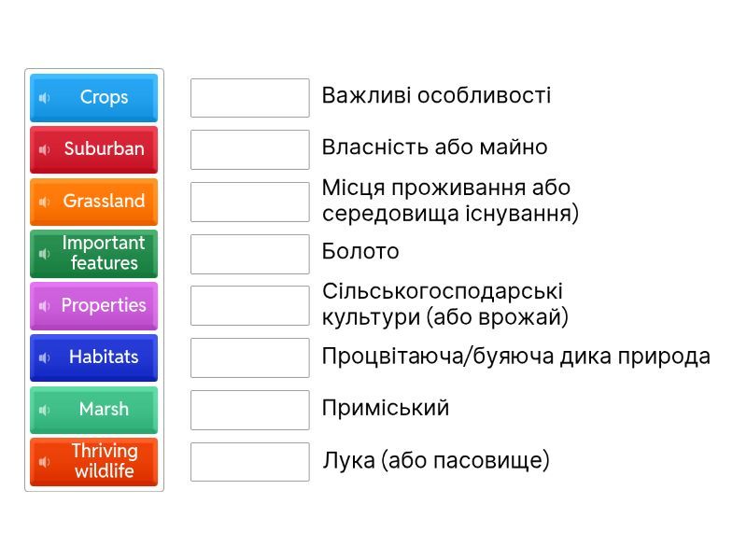
Task: Select the empty slot next to Лука
Action: point(249,462)
